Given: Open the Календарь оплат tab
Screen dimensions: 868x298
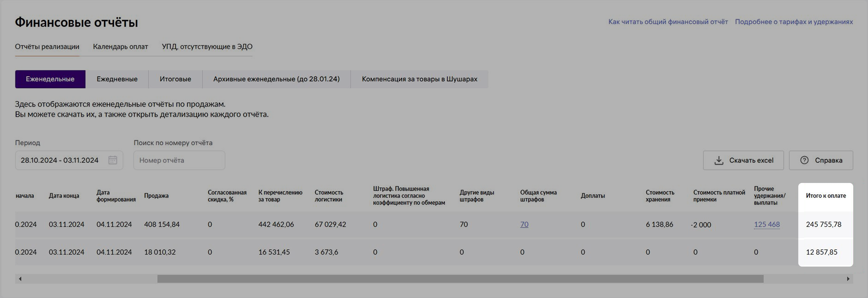Looking at the screenshot, I should 121,46.
